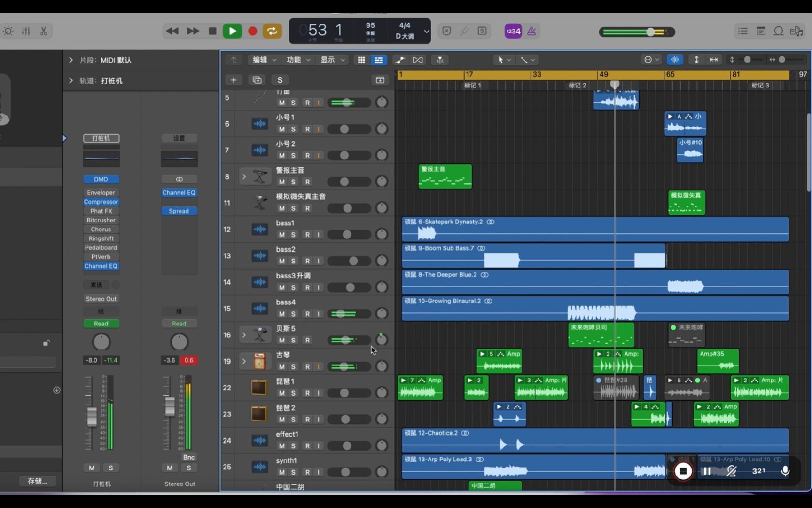Click the Stop transport button
812x508 pixels.
[212, 31]
